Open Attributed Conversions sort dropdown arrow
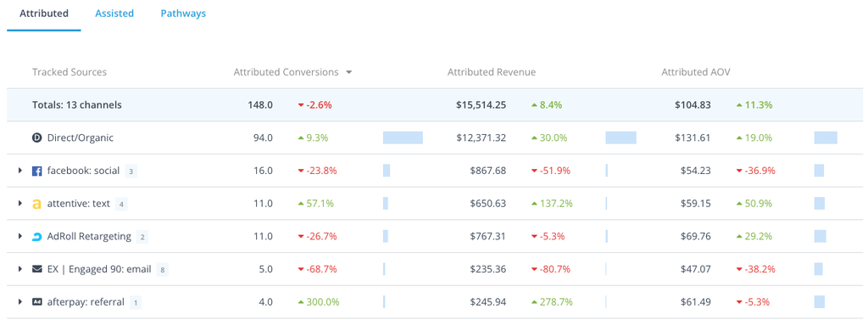868x320 pixels. coord(348,72)
